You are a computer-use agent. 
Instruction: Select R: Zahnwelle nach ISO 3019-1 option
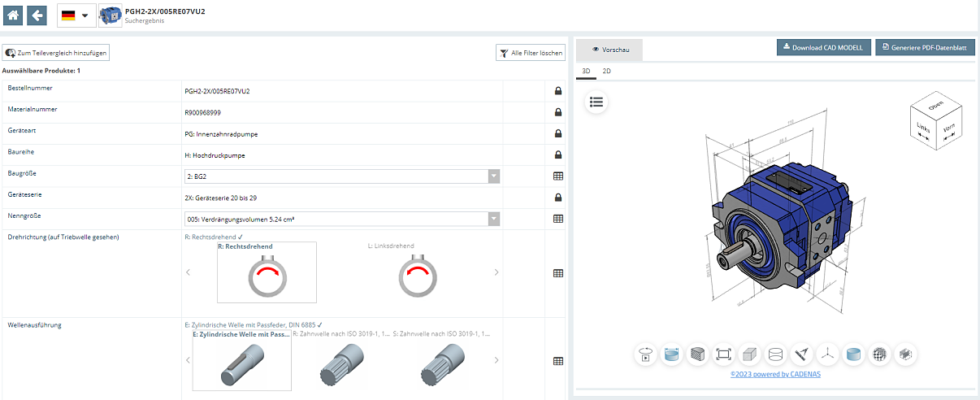pyautogui.click(x=341, y=359)
